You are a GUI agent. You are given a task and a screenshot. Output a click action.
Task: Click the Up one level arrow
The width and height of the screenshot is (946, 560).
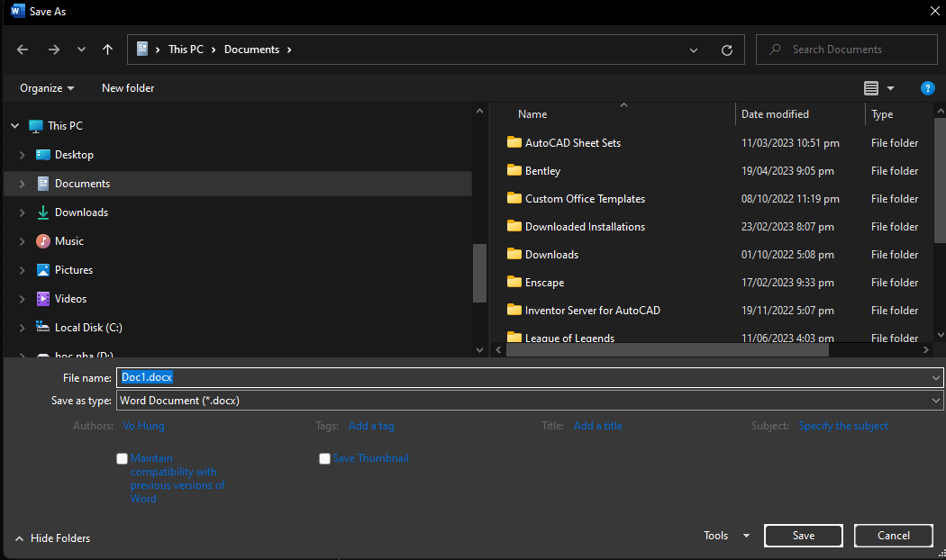click(x=108, y=50)
